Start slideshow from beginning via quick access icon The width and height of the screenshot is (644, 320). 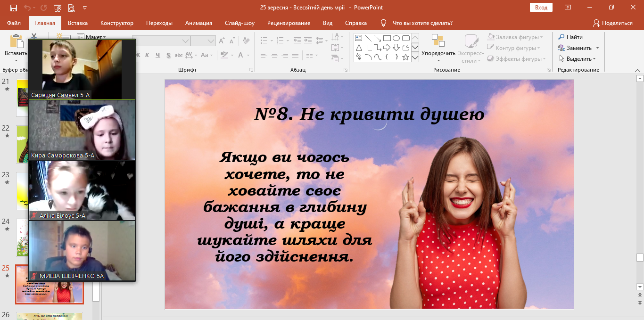click(58, 8)
